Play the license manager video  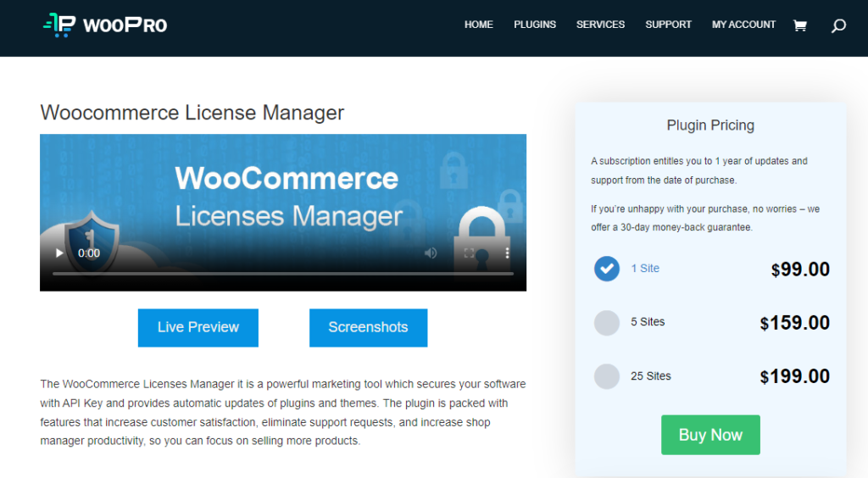click(59, 253)
